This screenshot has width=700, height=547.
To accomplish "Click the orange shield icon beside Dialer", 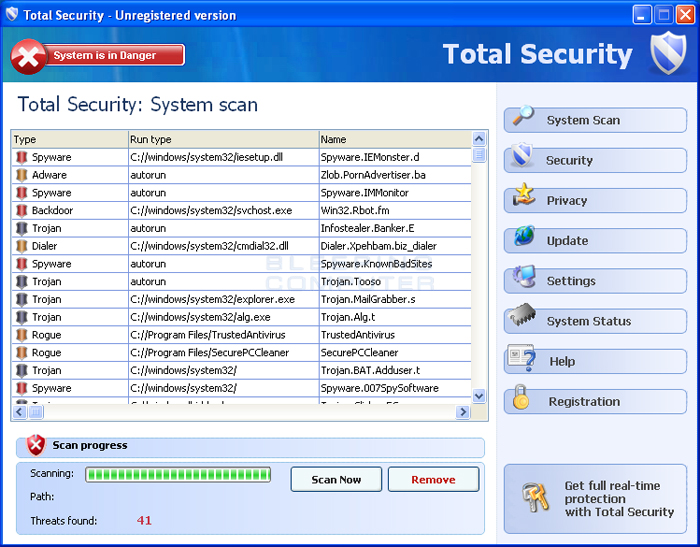I will pyautogui.click(x=21, y=246).
